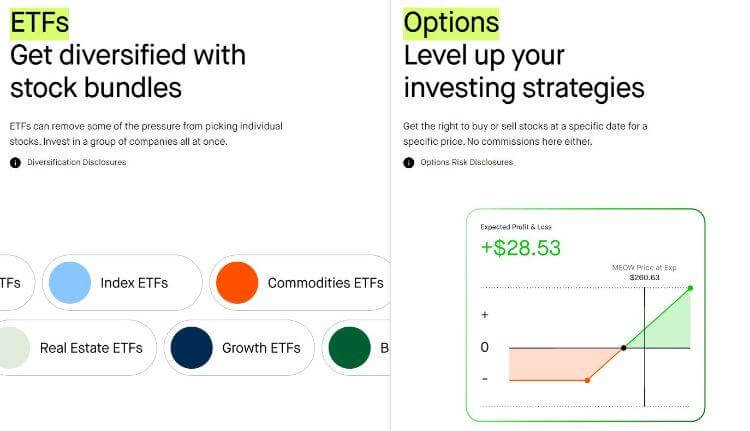Click the green endpoint dot on the profit line
The image size is (750, 431).
click(x=690, y=288)
